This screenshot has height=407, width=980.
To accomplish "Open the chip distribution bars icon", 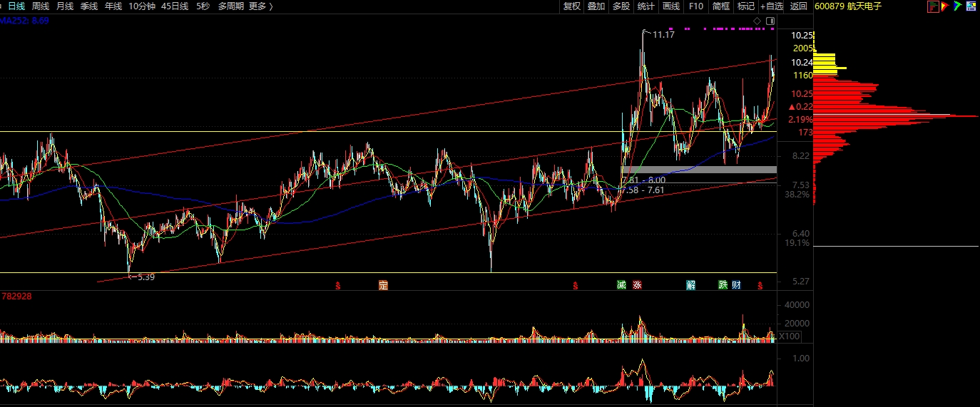I will 933,6.
